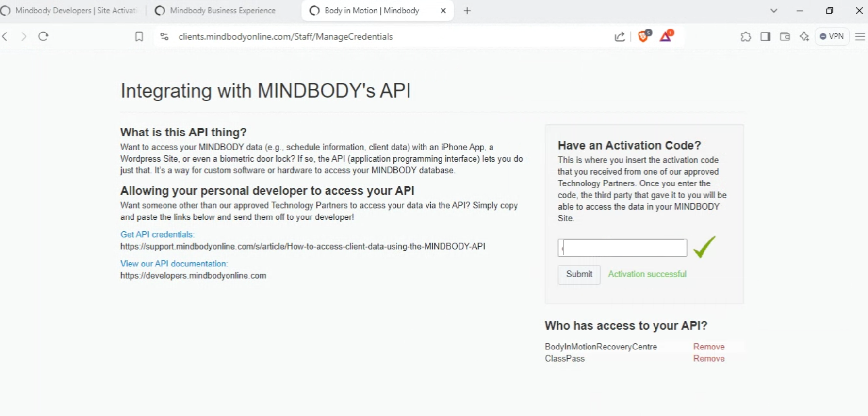Image resolution: width=868 pixels, height=416 pixels.
Task: Open the extensions puzzle icon
Action: pos(746,36)
